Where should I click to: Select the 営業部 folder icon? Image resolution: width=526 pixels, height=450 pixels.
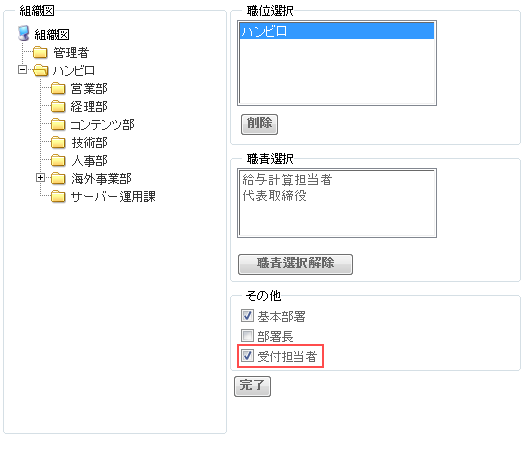pyautogui.click(x=58, y=88)
